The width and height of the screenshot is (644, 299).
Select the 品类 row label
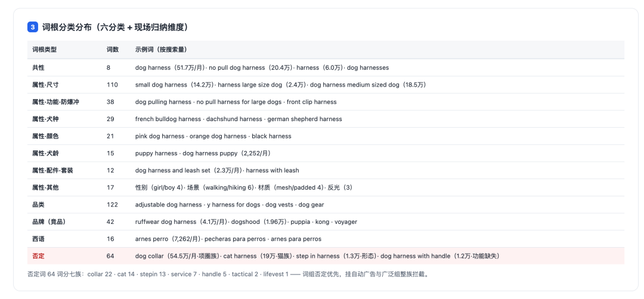pyautogui.click(x=38, y=205)
